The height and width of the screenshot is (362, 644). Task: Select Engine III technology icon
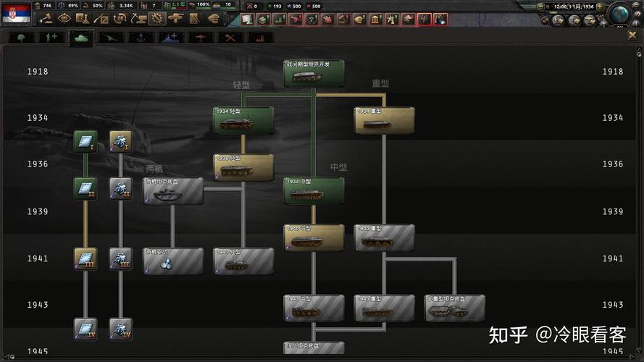pyautogui.click(x=121, y=258)
